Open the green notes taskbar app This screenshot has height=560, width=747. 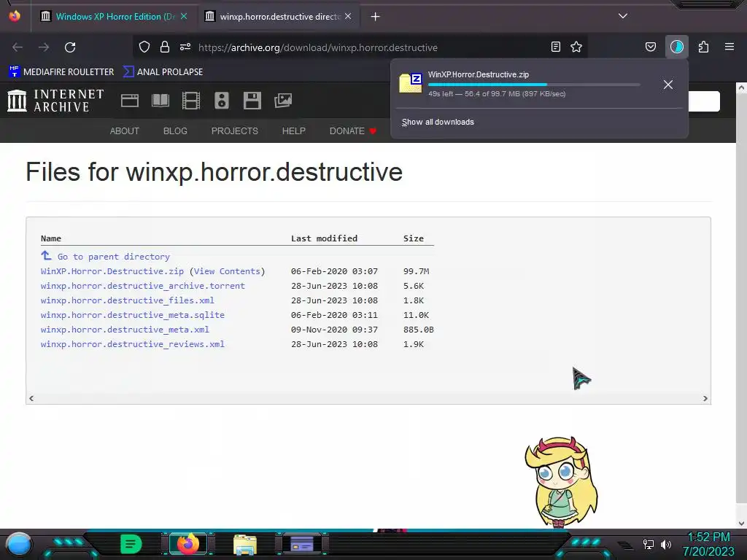pos(131,544)
